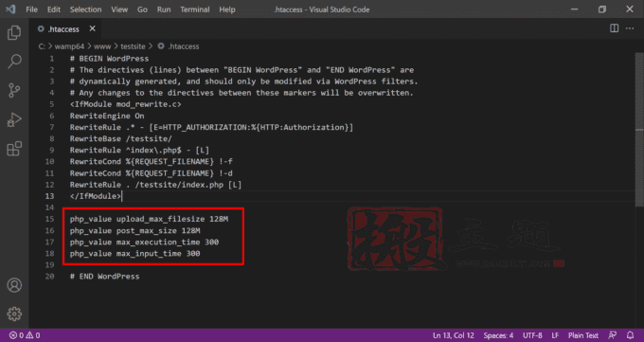Click the testsite breadcrumb segment
Image resolution: width=644 pixels, height=342 pixels.
(x=133, y=46)
